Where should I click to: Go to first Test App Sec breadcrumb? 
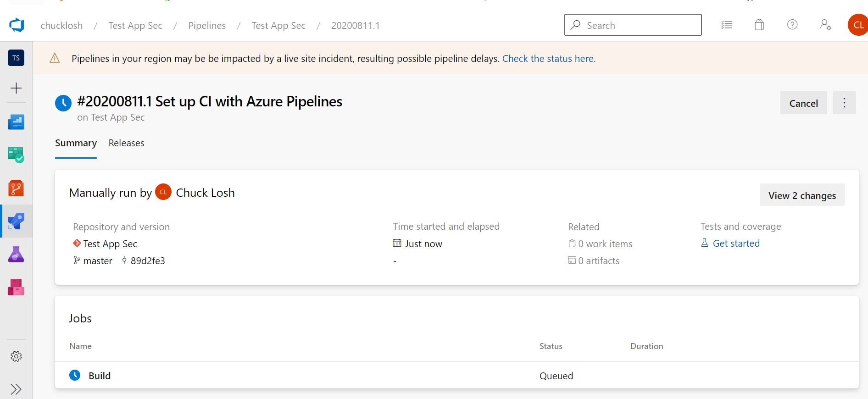[135, 25]
